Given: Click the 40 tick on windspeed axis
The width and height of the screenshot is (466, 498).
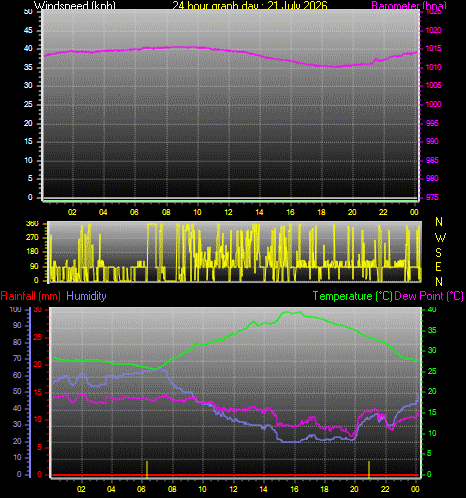Looking at the screenshot, I should [28, 48].
